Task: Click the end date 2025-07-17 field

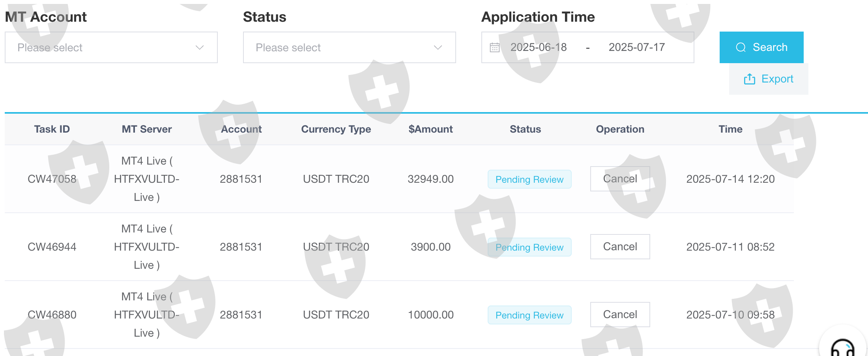Action: click(636, 47)
